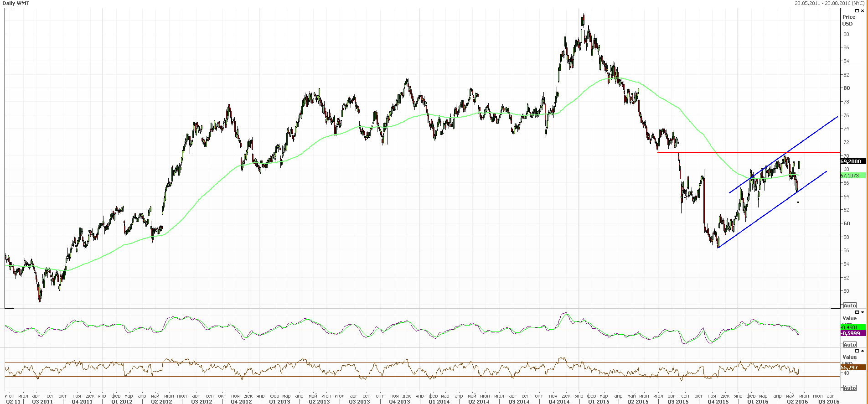Screen dimensions: 868x404
Task: Click the purple -0,5999 indicator value
Action: click(852, 333)
